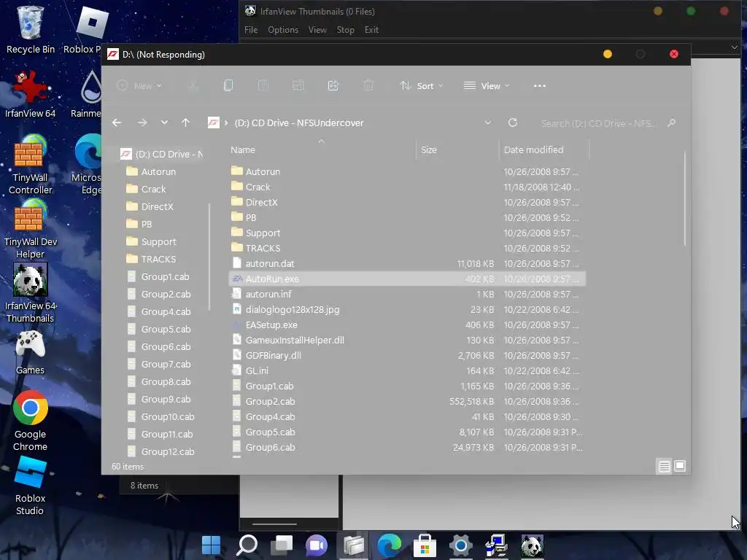Click Stop in IrfanView Thumbnails menu
The width and height of the screenshot is (747, 560).
[x=345, y=29]
